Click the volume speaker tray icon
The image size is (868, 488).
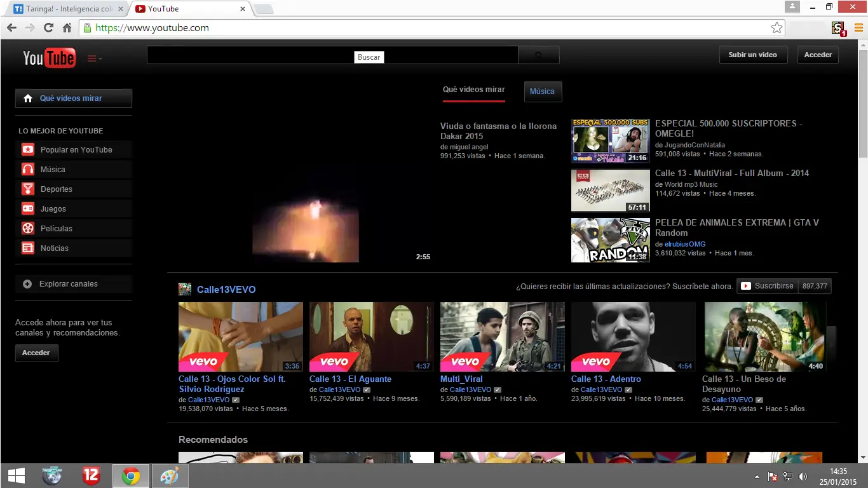coord(803,477)
